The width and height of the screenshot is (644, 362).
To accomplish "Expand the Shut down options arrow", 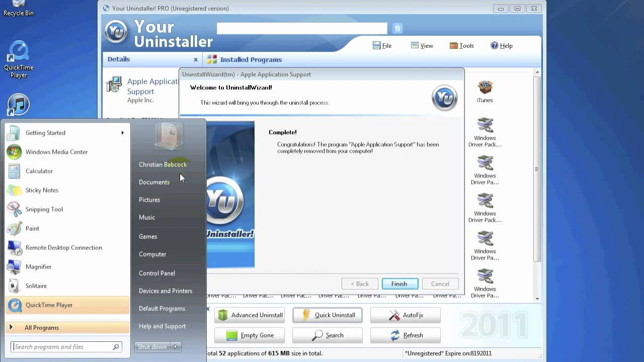I will [176, 346].
